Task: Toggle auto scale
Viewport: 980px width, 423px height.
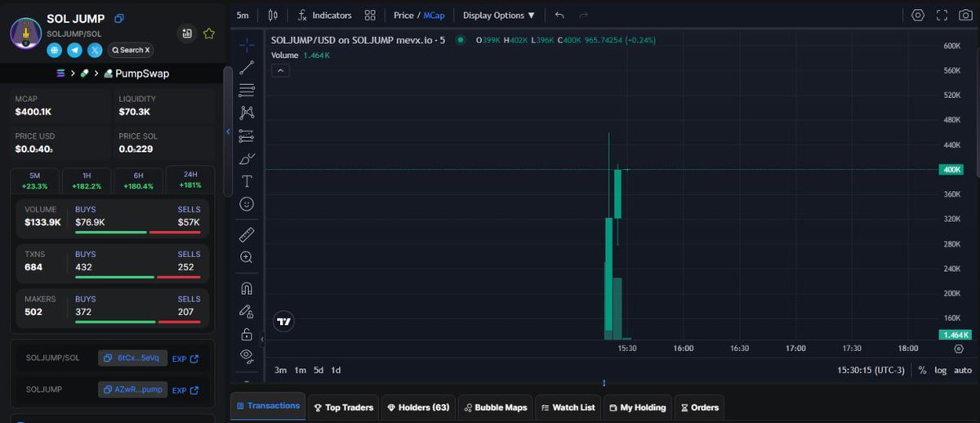Action: click(962, 370)
